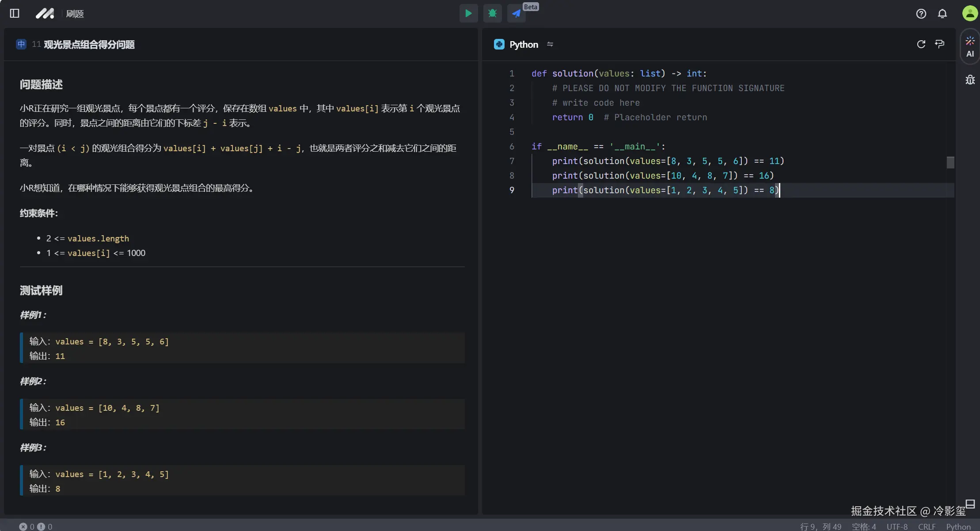
Task: Run the code with the green play button
Action: [468, 14]
